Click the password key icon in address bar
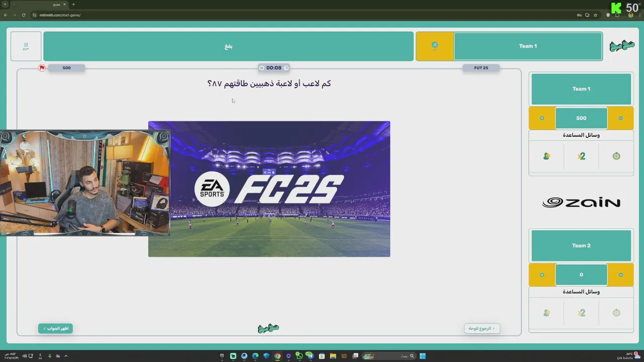The width and height of the screenshot is (644, 362). pyautogui.click(x=579, y=15)
